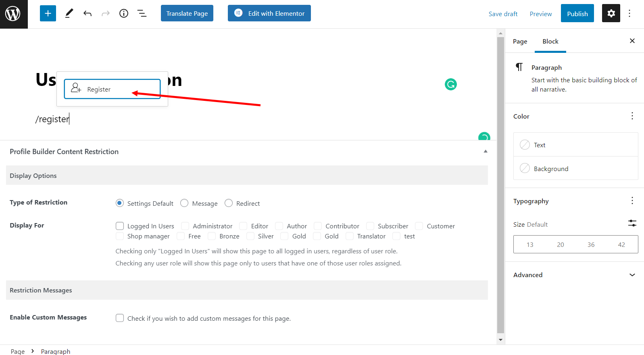Select font size 36
The width and height of the screenshot is (644, 355).
(x=591, y=244)
